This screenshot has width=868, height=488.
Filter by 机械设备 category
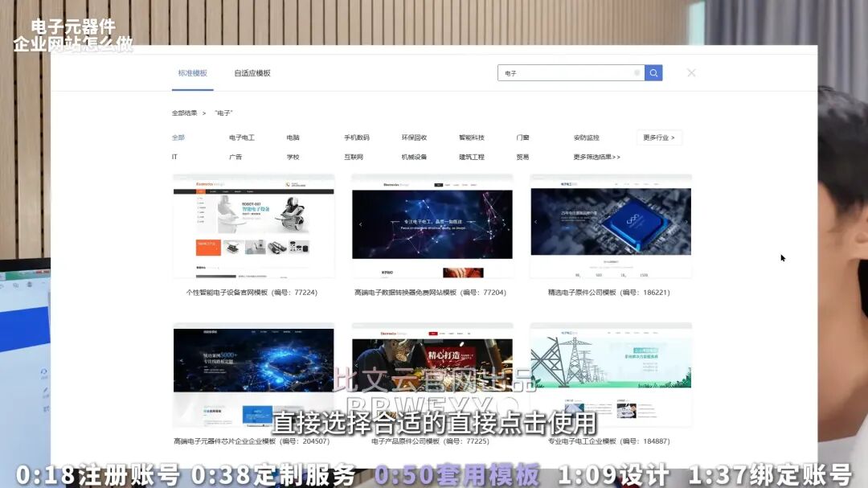click(x=414, y=158)
